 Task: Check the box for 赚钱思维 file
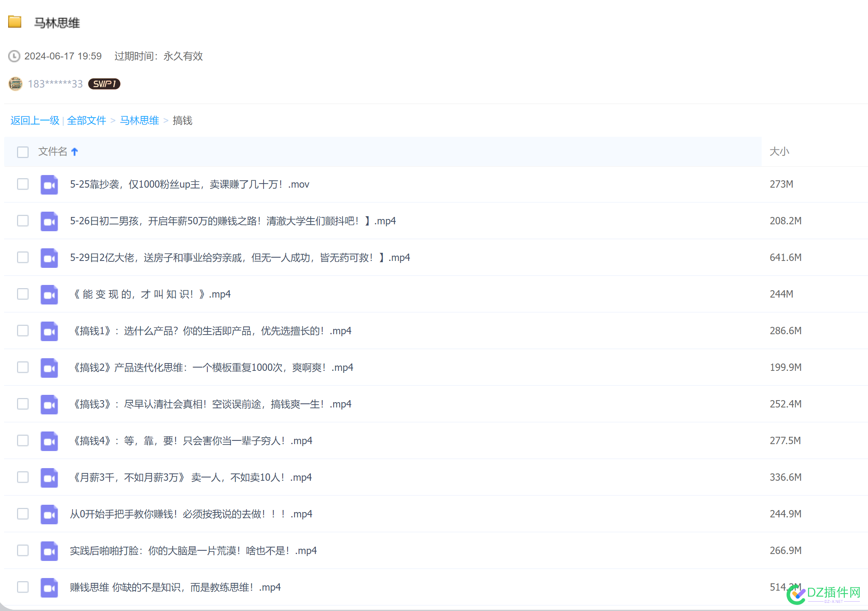23,587
